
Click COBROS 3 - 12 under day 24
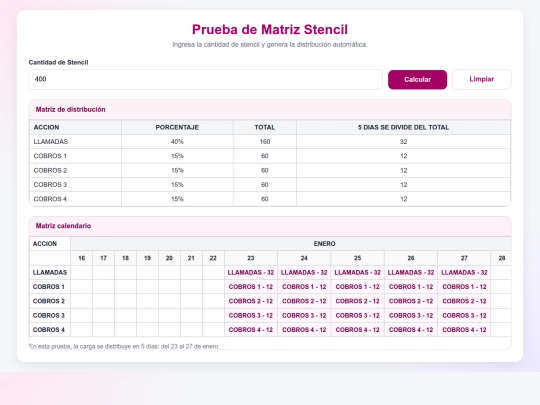point(304,315)
